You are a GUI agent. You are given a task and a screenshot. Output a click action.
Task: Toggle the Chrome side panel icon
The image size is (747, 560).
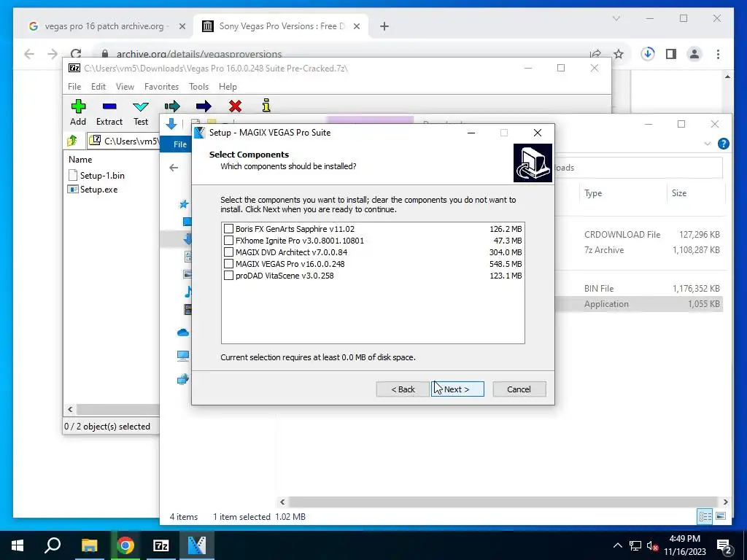pos(671,54)
